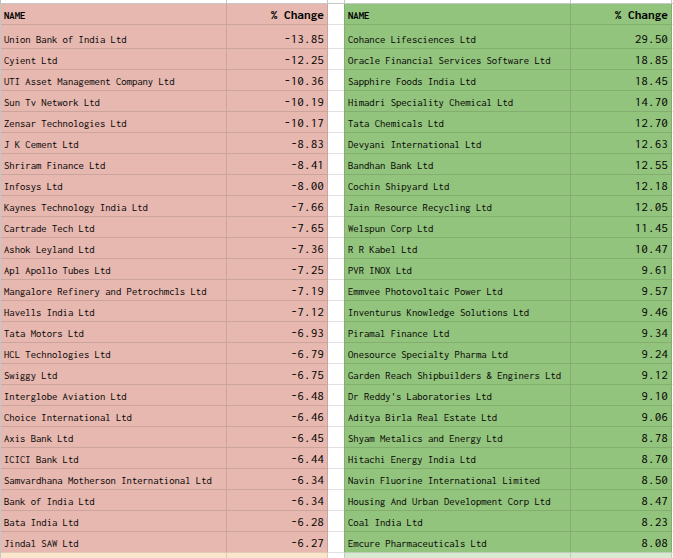Select Aditya Birla Real Estate Ltd cell
This screenshot has height=558, width=673.
457,418
